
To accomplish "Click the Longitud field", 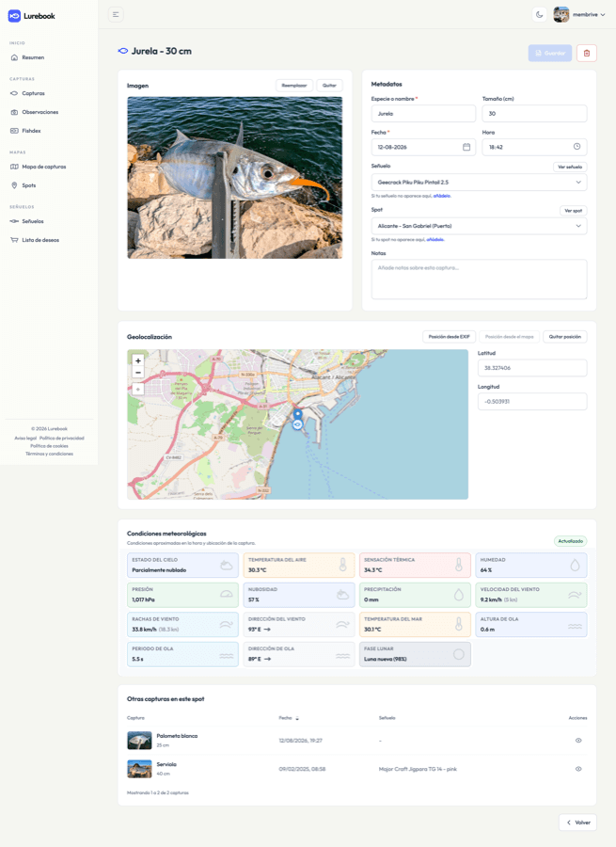I will coord(531,401).
